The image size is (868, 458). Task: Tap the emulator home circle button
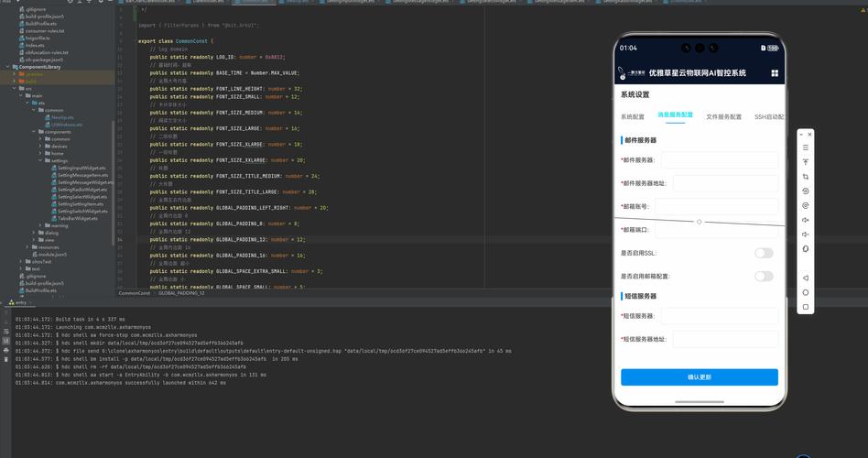coord(806,292)
